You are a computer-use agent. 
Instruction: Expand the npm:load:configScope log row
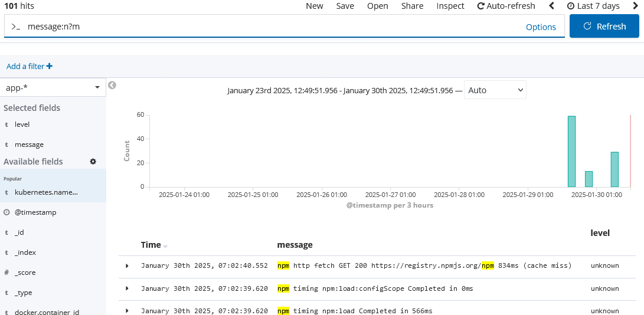127,288
